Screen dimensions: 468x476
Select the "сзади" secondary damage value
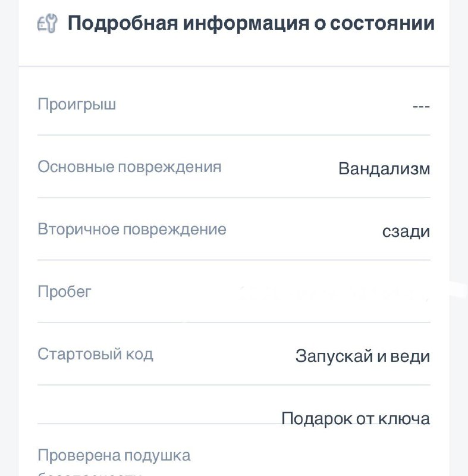point(406,231)
